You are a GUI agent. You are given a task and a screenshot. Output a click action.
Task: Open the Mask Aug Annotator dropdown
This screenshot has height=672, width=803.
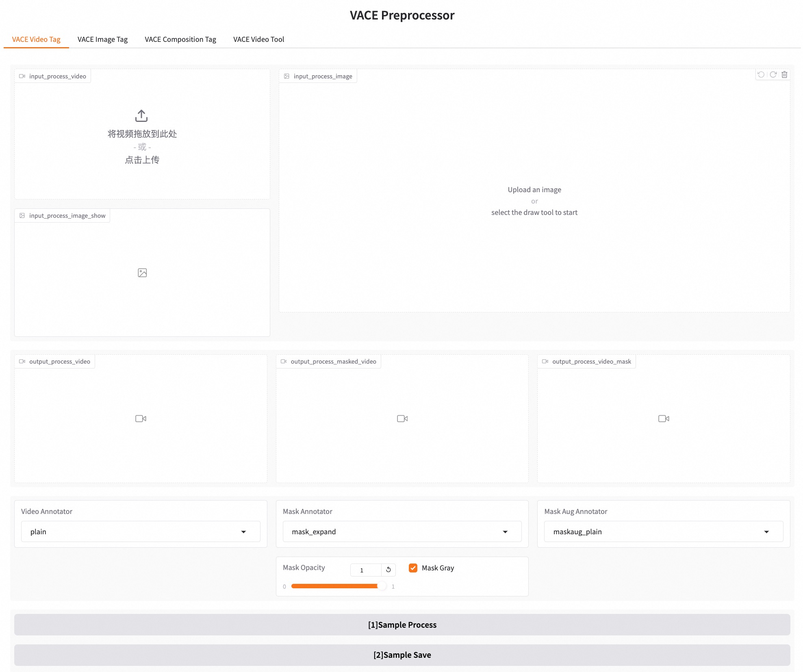point(663,531)
